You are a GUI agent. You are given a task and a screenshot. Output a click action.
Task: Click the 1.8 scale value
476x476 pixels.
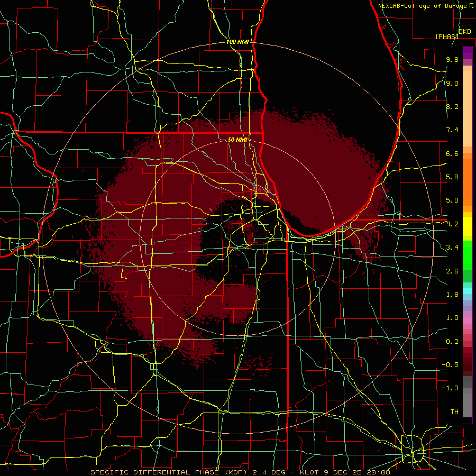click(452, 295)
